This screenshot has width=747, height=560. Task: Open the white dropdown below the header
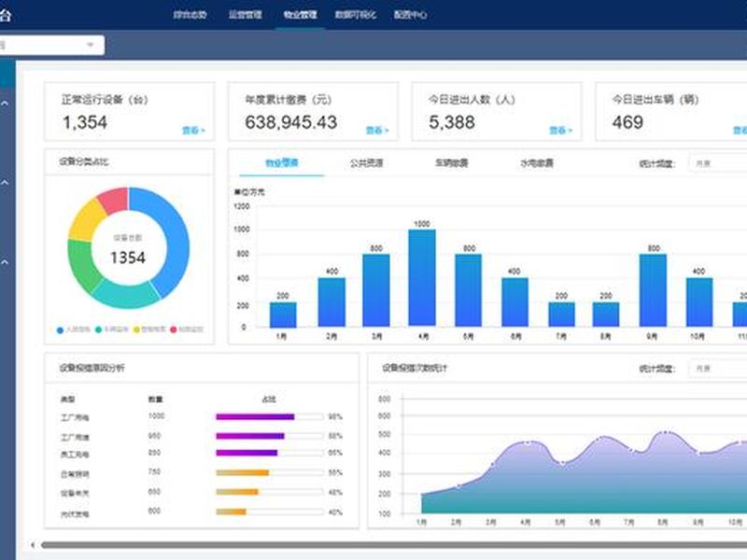pos(51,45)
